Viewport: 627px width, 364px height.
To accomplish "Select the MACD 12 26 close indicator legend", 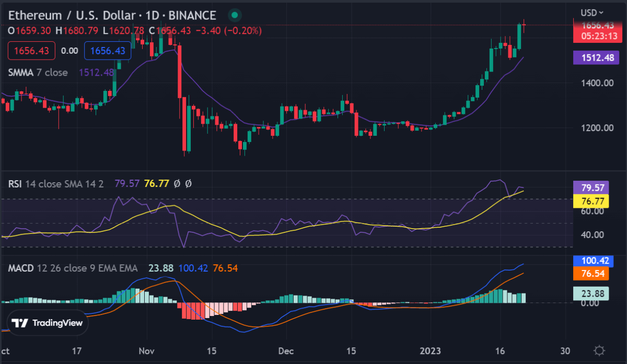I will [x=73, y=268].
